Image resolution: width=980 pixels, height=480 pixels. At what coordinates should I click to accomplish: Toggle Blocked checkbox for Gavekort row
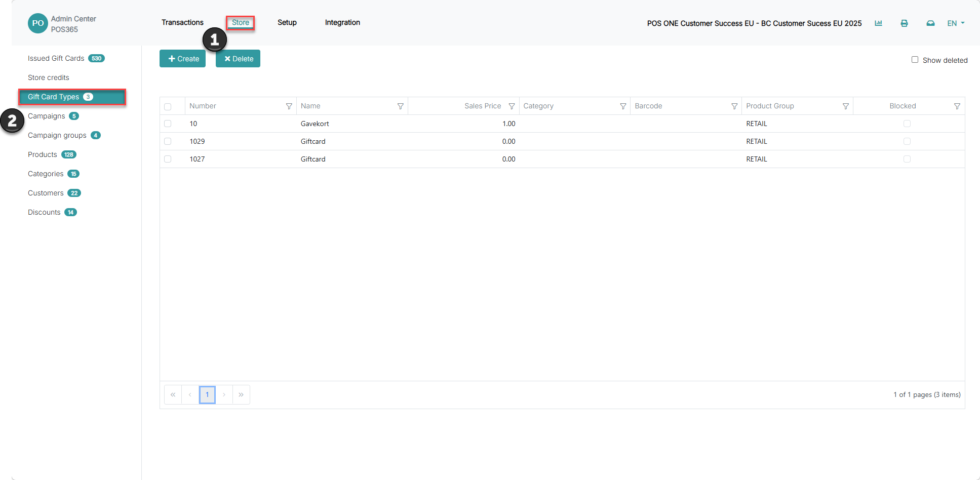point(907,124)
